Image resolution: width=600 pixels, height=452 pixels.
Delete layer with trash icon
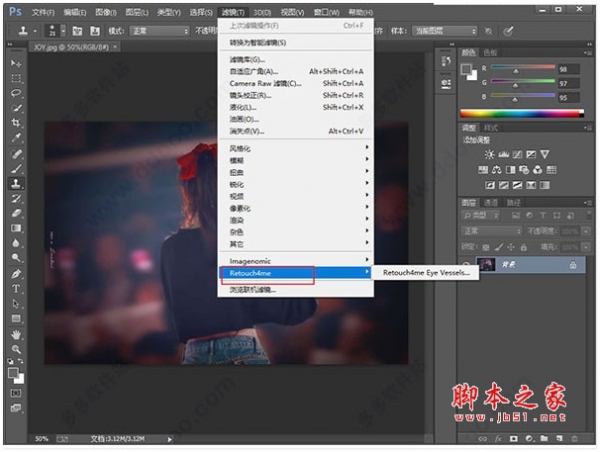coord(574,439)
